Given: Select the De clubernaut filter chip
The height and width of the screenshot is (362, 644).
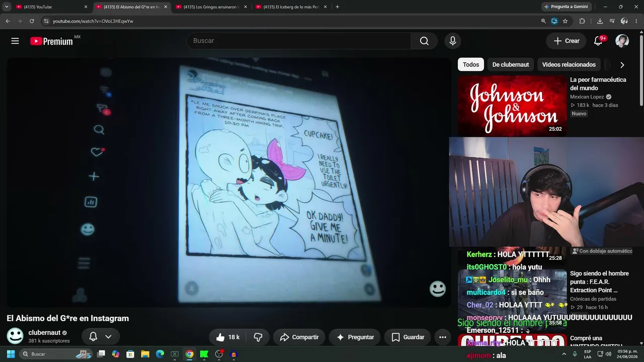Looking at the screenshot, I should 510,64.
